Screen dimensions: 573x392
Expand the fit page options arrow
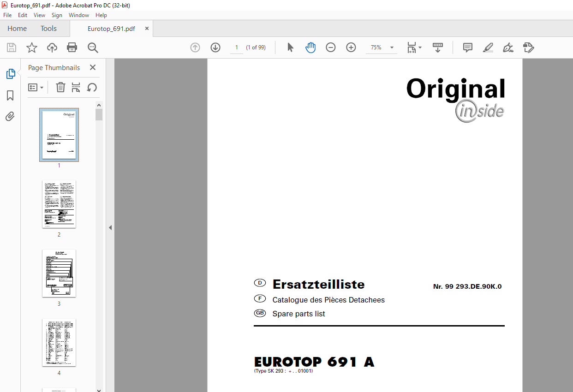(420, 48)
